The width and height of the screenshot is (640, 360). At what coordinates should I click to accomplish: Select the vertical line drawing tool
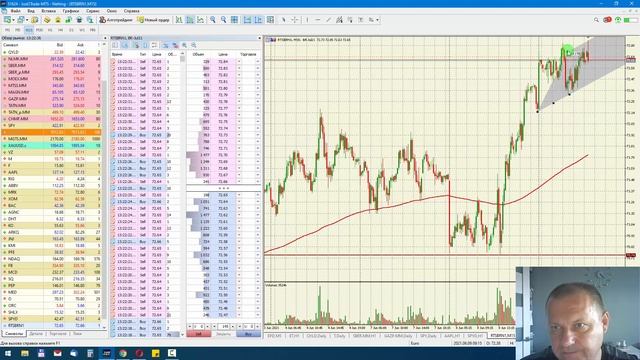pyautogui.click(x=307, y=20)
